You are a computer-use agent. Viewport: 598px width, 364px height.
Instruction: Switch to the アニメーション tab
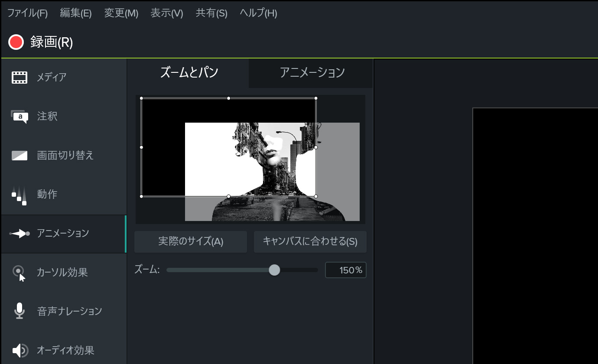click(312, 72)
